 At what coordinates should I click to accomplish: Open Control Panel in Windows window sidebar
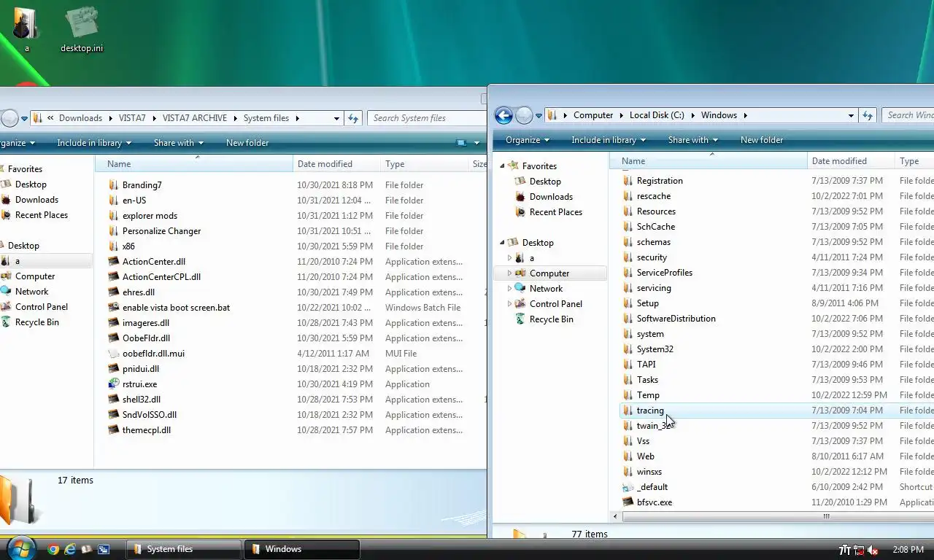point(555,304)
